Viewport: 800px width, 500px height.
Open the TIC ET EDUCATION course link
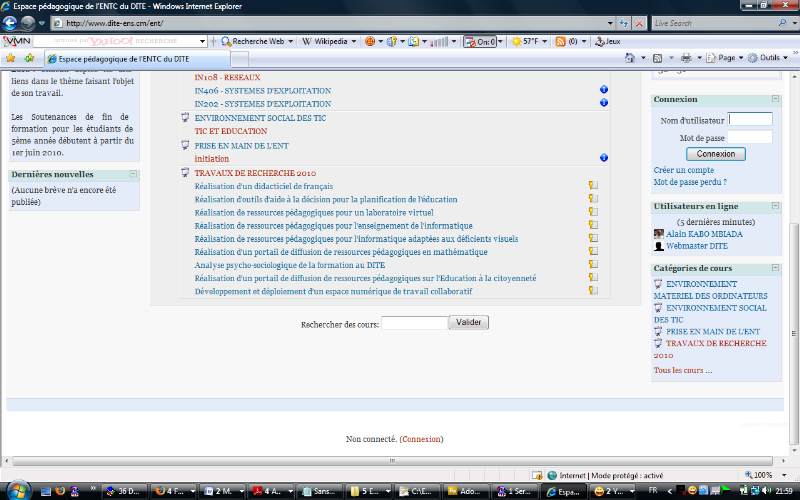point(231,131)
